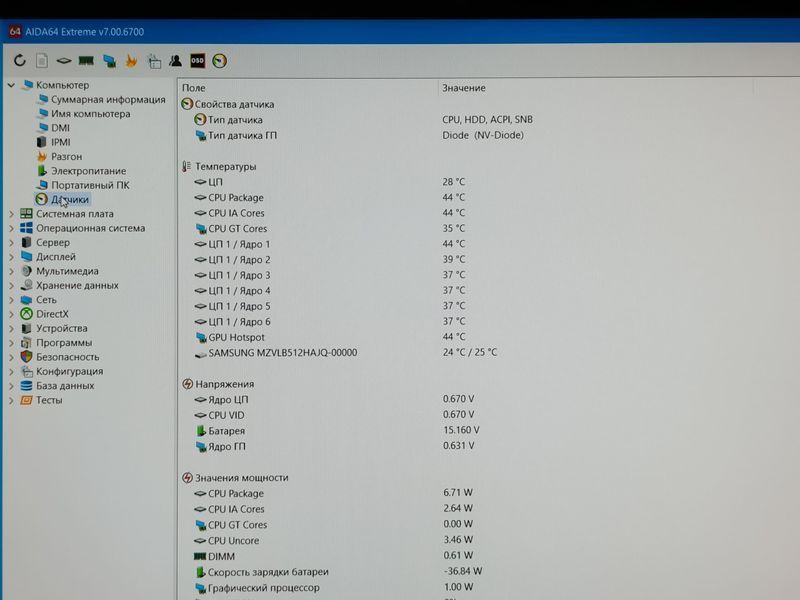Select the Разгон tree item
Screen dimensions: 800x600
[66, 157]
